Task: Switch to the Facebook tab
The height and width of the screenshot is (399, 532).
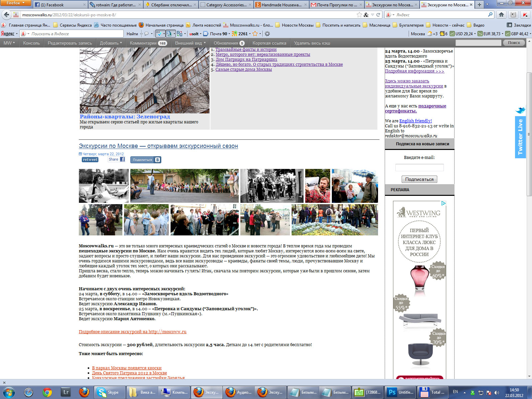Action: (60, 5)
